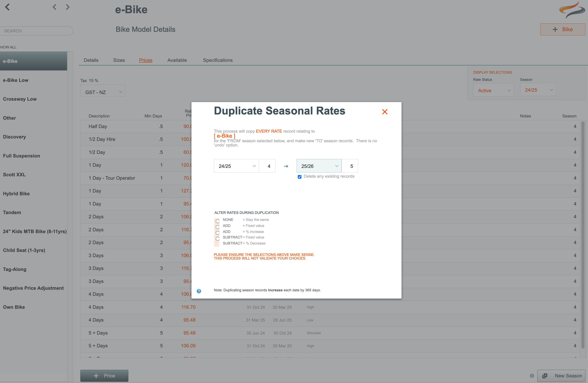Click the New Season button
The image size is (588, 383).
(x=561, y=376)
